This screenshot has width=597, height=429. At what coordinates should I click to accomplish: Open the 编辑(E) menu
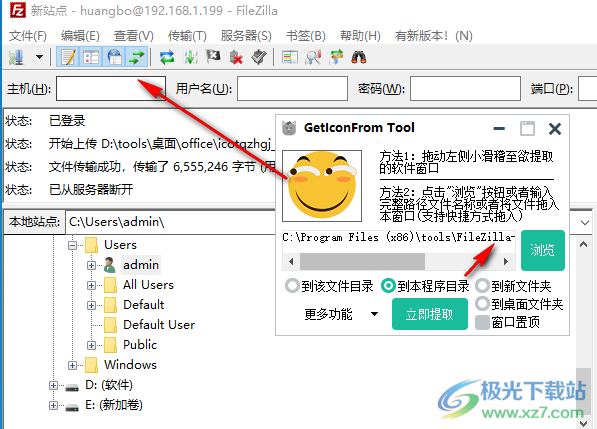pyautogui.click(x=80, y=36)
